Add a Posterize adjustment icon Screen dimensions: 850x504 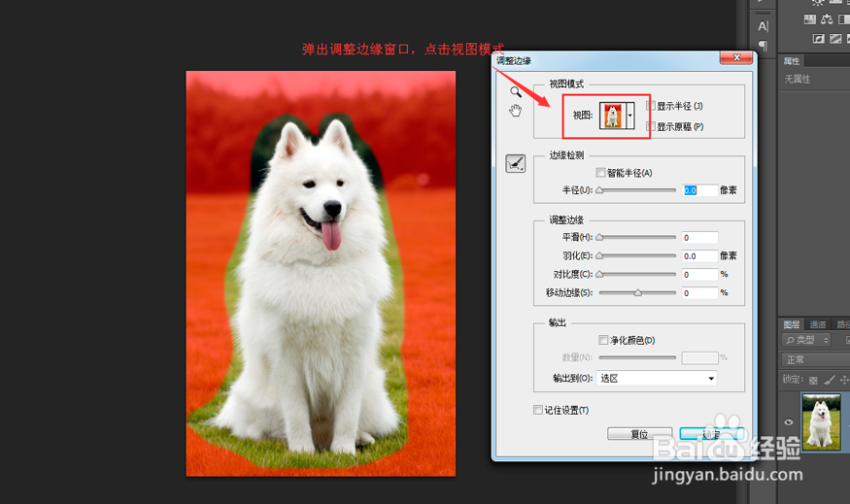coord(835,39)
